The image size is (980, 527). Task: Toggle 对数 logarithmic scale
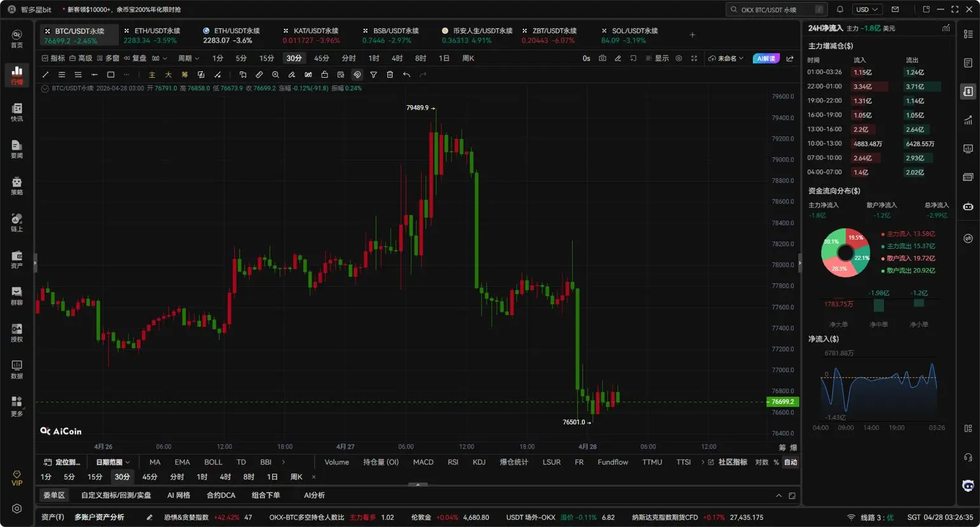pos(761,462)
